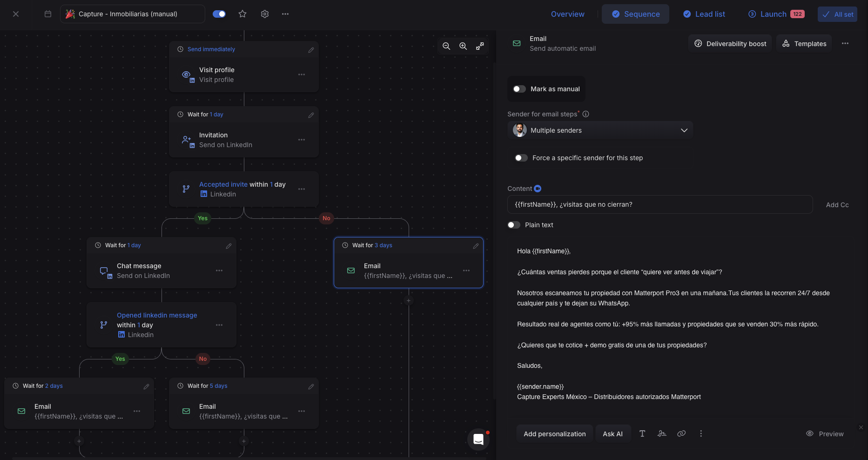The image size is (868, 460).
Task: Insert signature with the signature icon
Action: [662, 433]
